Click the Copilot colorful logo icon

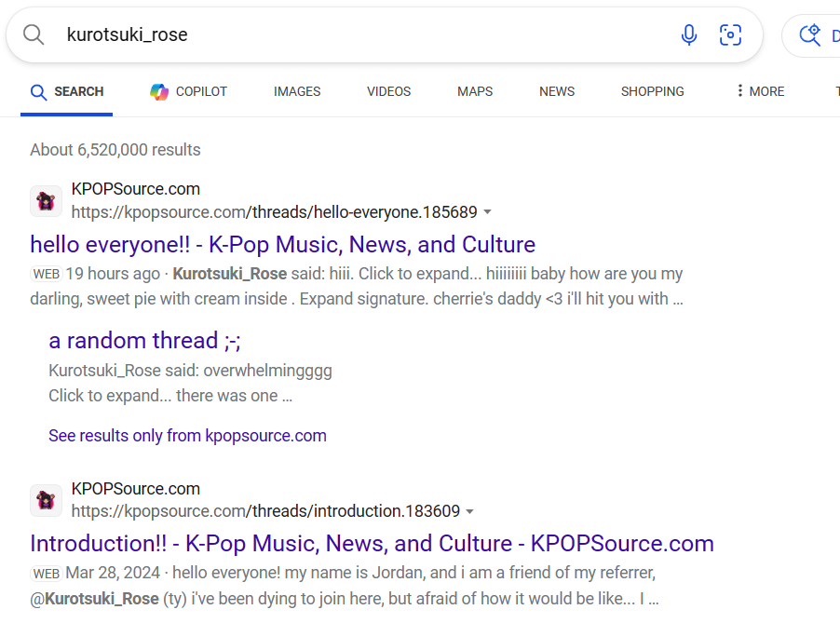pos(159,91)
